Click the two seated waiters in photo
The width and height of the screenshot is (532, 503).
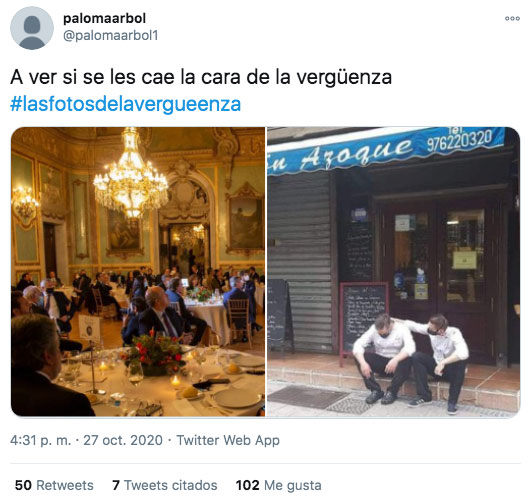tap(411, 363)
